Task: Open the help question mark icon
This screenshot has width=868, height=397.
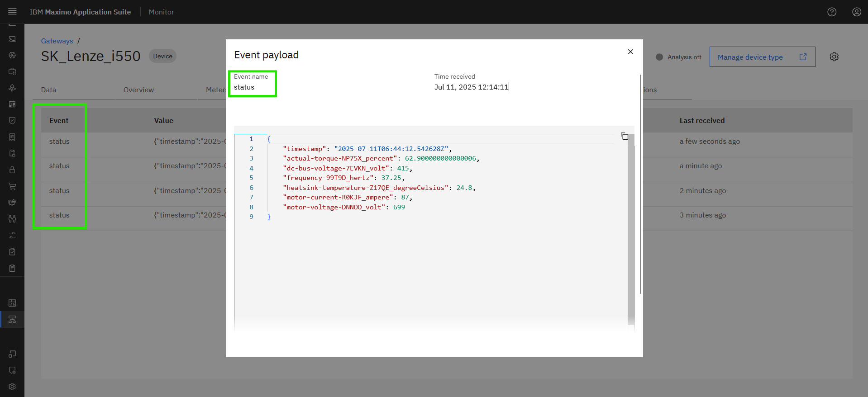Action: pyautogui.click(x=832, y=12)
